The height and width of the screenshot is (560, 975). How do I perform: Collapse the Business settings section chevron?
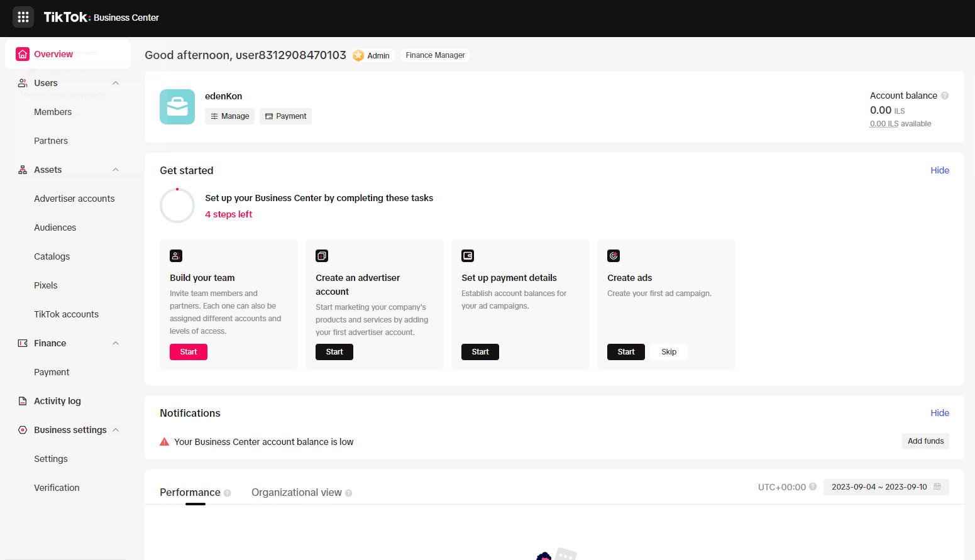tap(116, 430)
